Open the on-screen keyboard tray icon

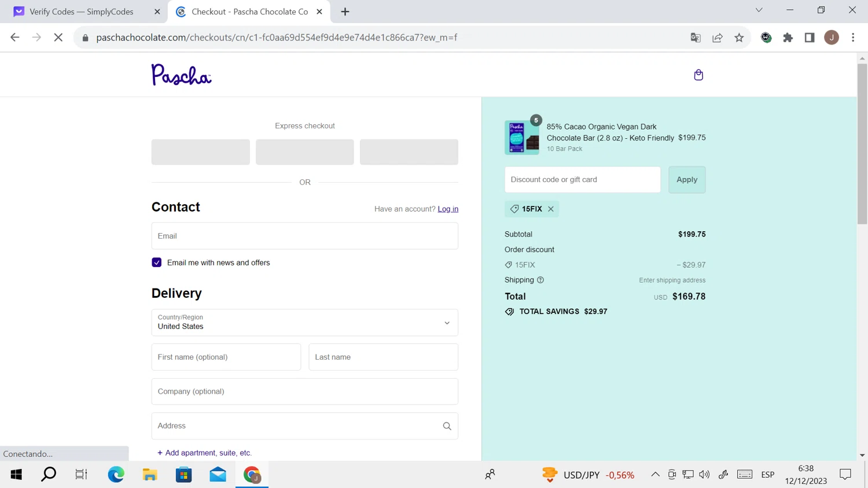click(745, 475)
